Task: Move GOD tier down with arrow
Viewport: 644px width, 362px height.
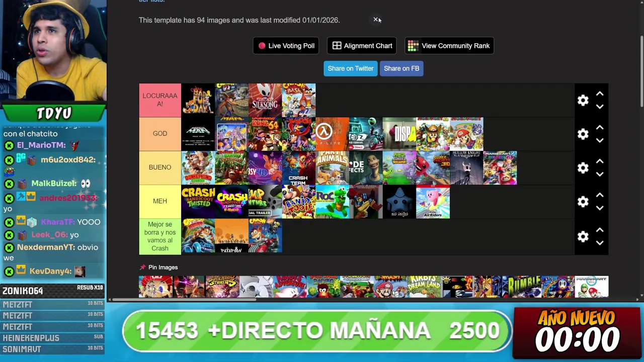Action: [600, 140]
